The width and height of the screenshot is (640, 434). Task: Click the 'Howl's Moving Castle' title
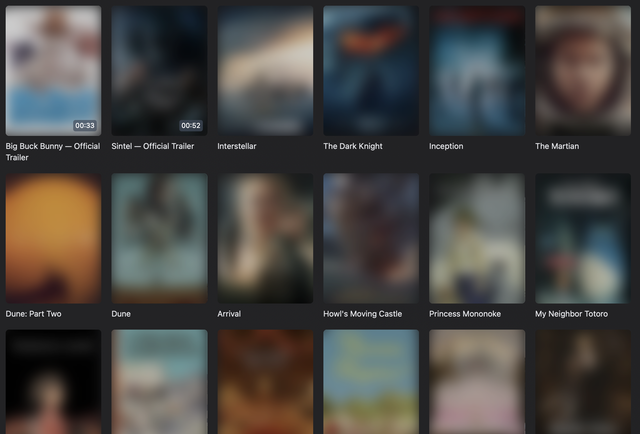point(362,314)
